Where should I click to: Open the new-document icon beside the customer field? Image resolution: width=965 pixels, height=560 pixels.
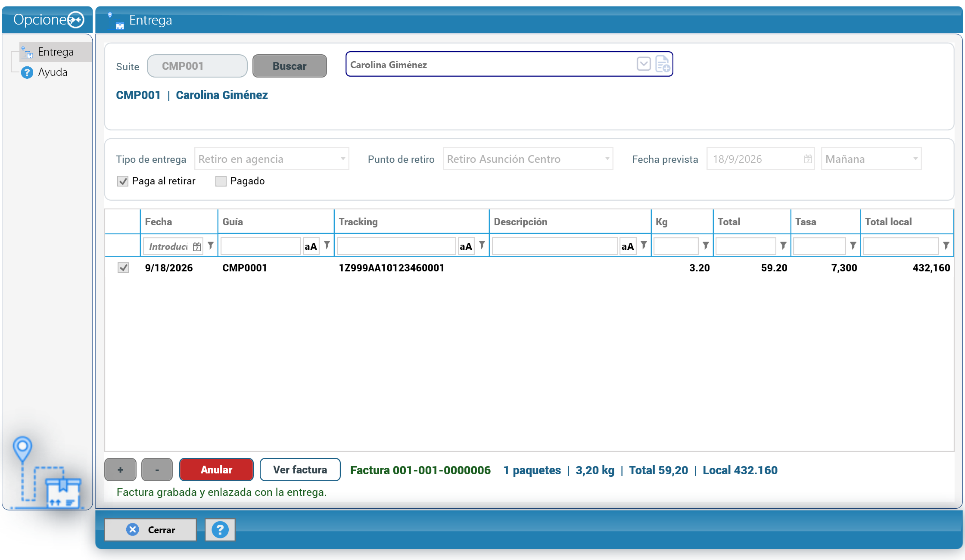(x=663, y=64)
